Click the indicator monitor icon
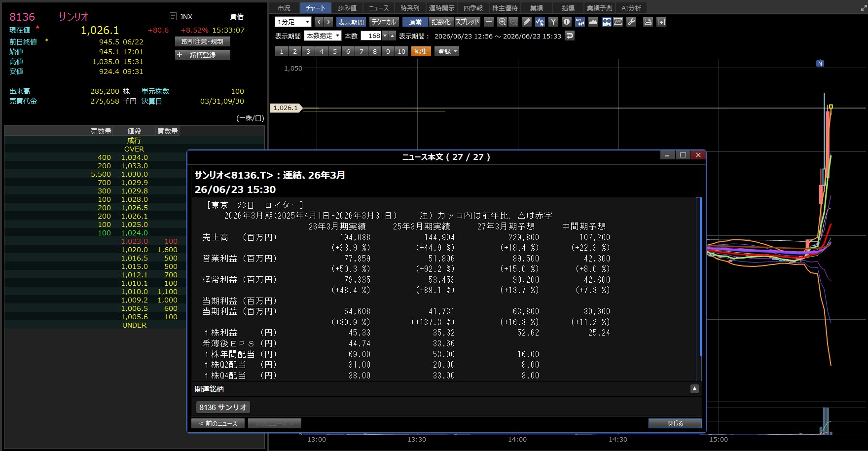The width and height of the screenshot is (868, 451). [618, 22]
